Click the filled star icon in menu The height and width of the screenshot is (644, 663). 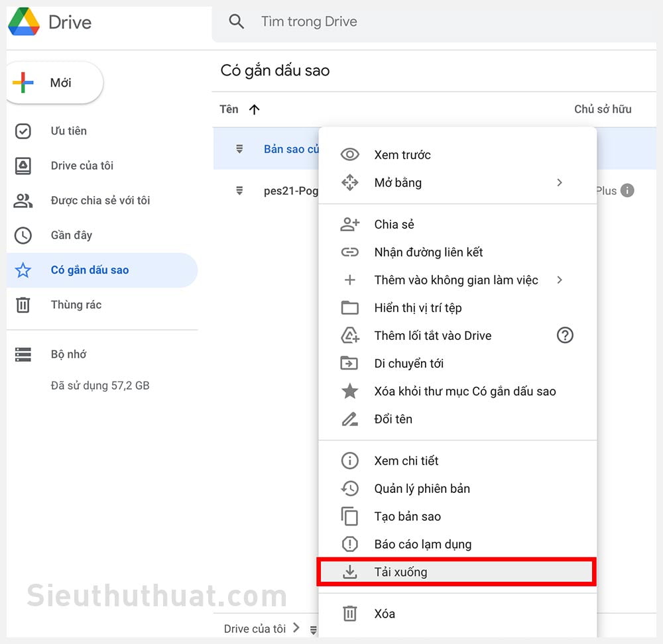(x=349, y=391)
